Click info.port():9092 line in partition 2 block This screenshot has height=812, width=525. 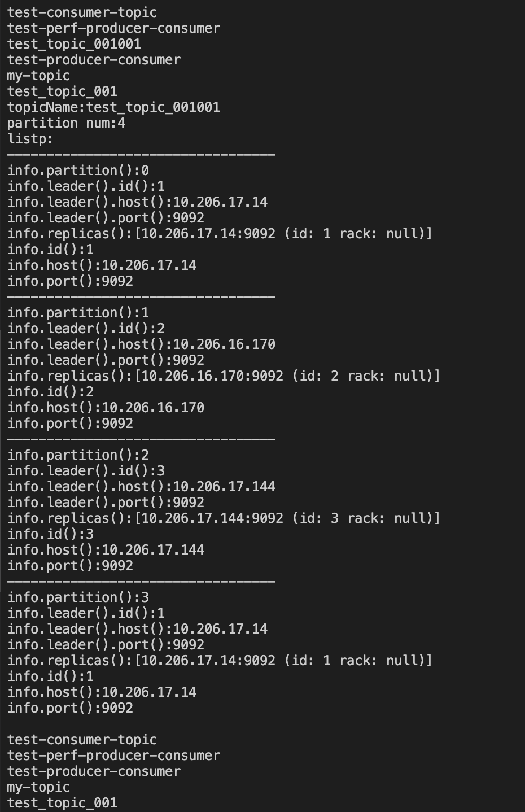click(x=70, y=566)
